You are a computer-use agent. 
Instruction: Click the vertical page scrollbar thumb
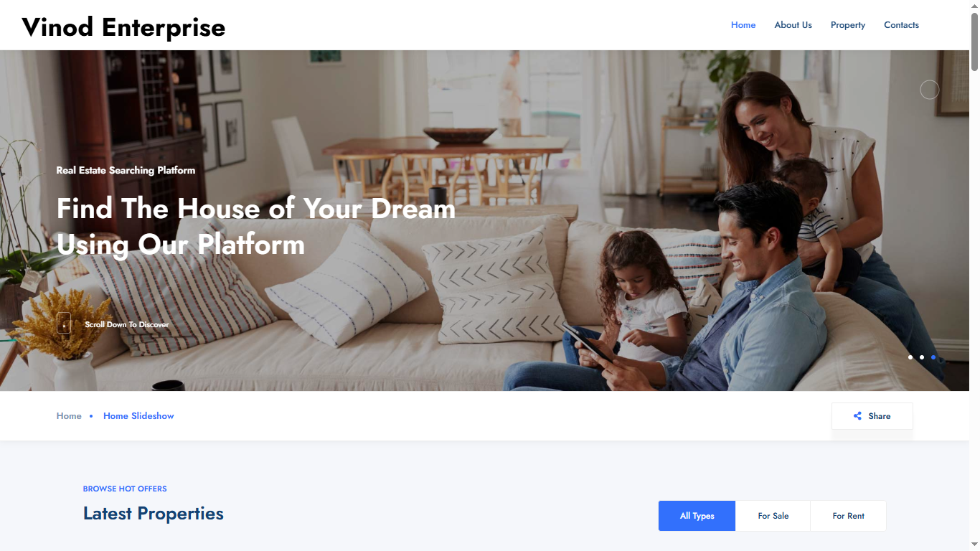[974, 41]
